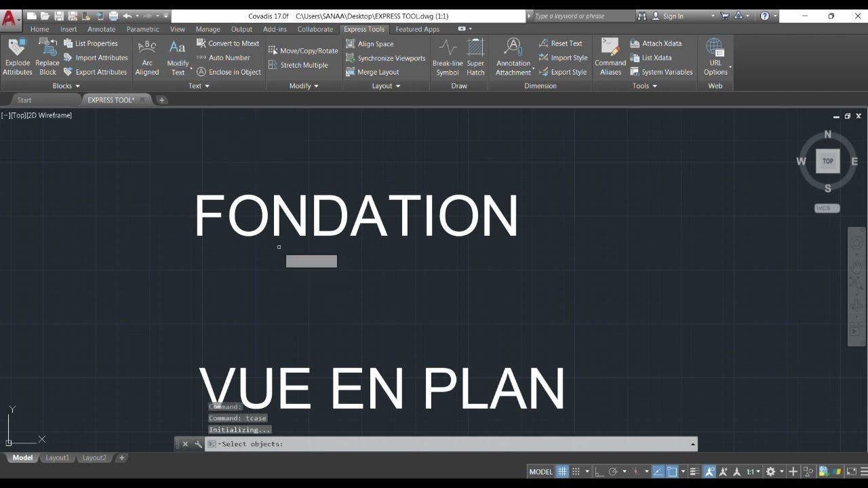Click Export Attributes

click(x=96, y=72)
